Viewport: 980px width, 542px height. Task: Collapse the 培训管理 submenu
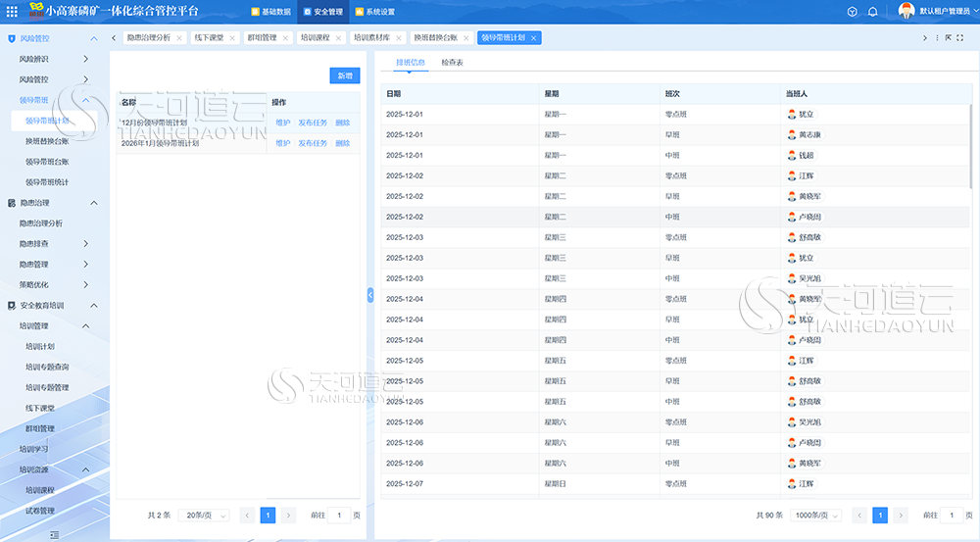click(x=85, y=326)
